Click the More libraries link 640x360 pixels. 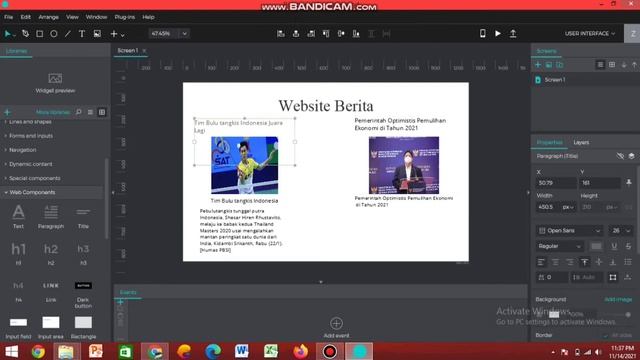tap(53, 112)
